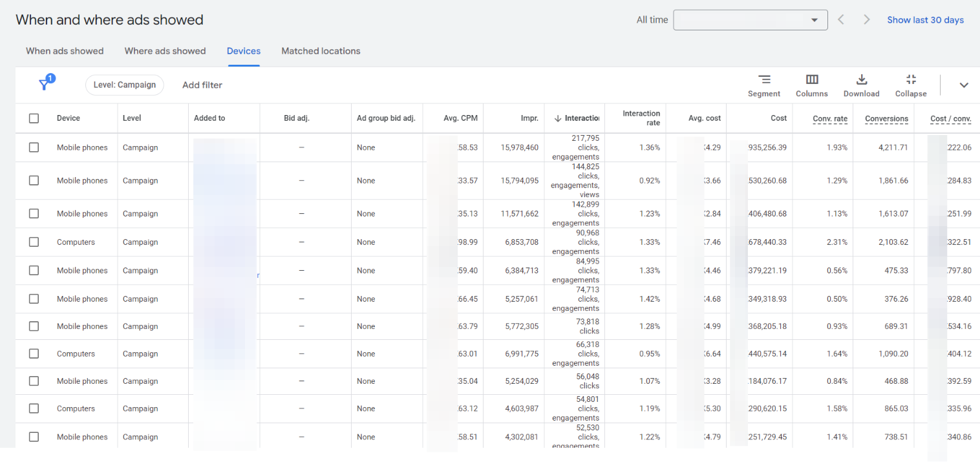Screen dimensions: 980x462
Task: Click the 2.31% conv. rate cell
Action: click(836, 242)
